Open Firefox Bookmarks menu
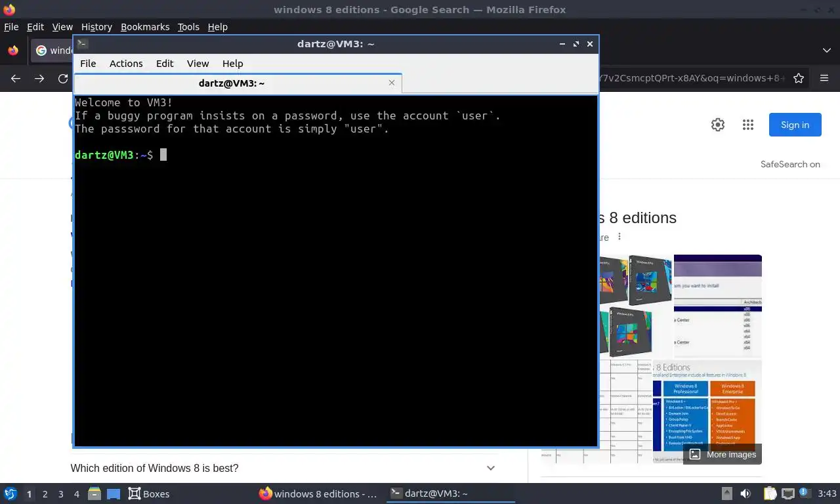This screenshot has width=840, height=504. (145, 27)
